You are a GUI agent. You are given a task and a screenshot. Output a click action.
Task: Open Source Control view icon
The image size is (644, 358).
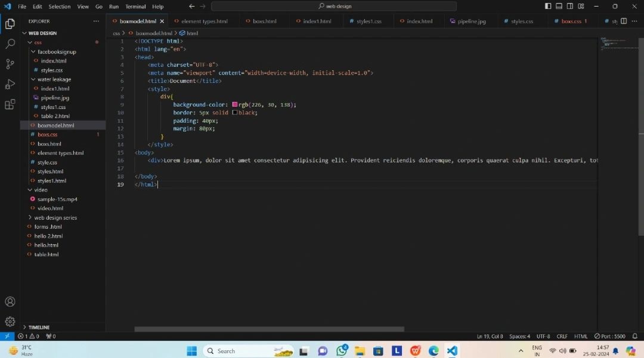pos(10,64)
